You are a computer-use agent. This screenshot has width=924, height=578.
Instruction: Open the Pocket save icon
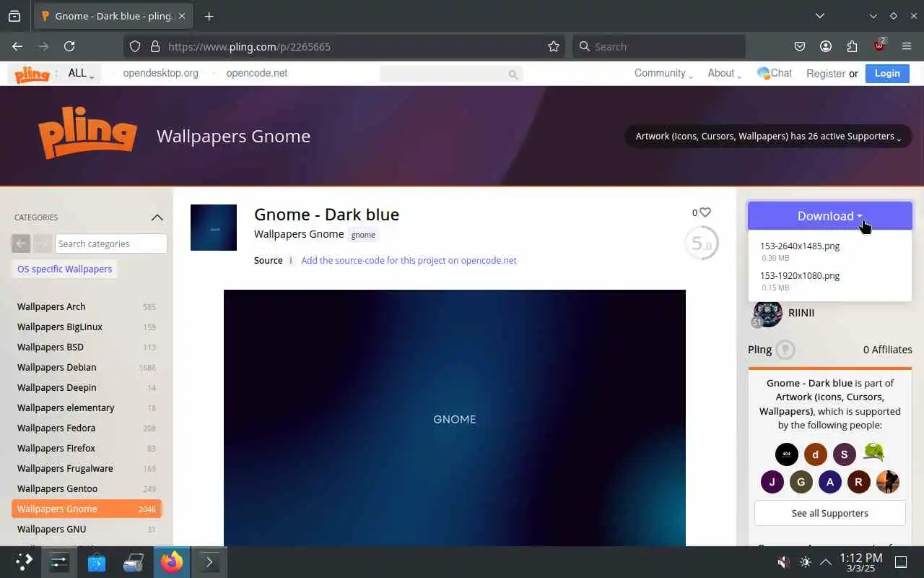tap(800, 46)
